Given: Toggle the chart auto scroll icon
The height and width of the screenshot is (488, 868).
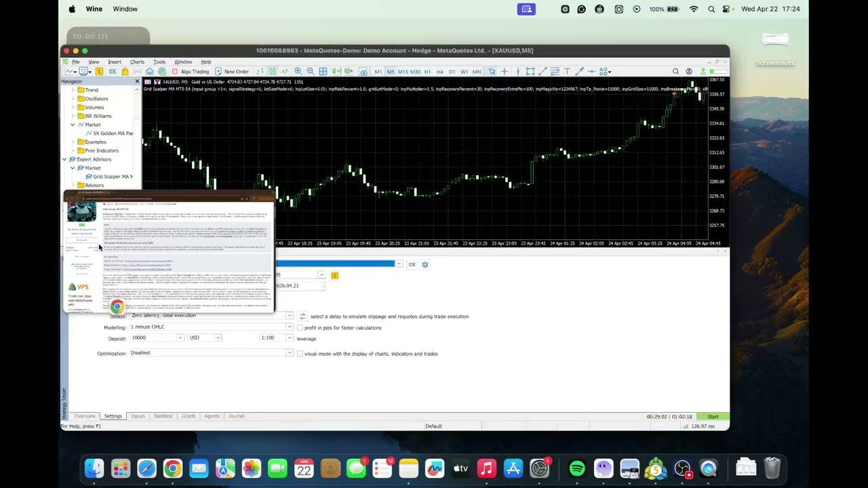Looking at the screenshot, I should coord(336,71).
